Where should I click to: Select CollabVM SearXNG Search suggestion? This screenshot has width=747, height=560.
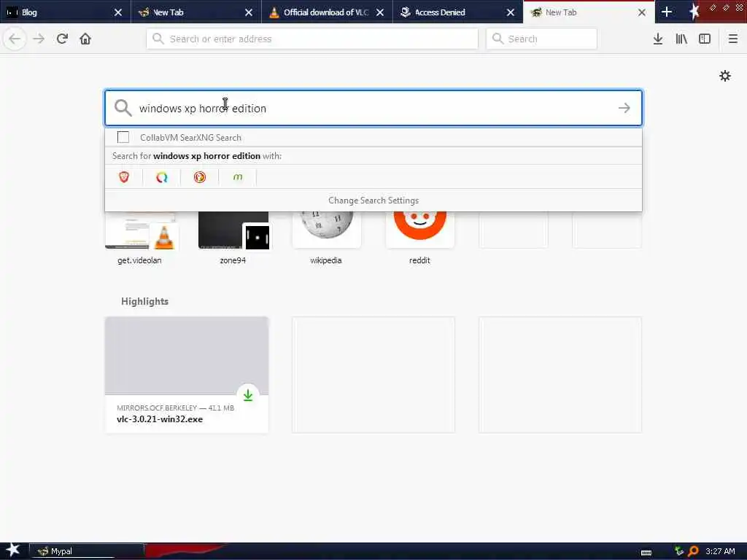tap(373, 138)
